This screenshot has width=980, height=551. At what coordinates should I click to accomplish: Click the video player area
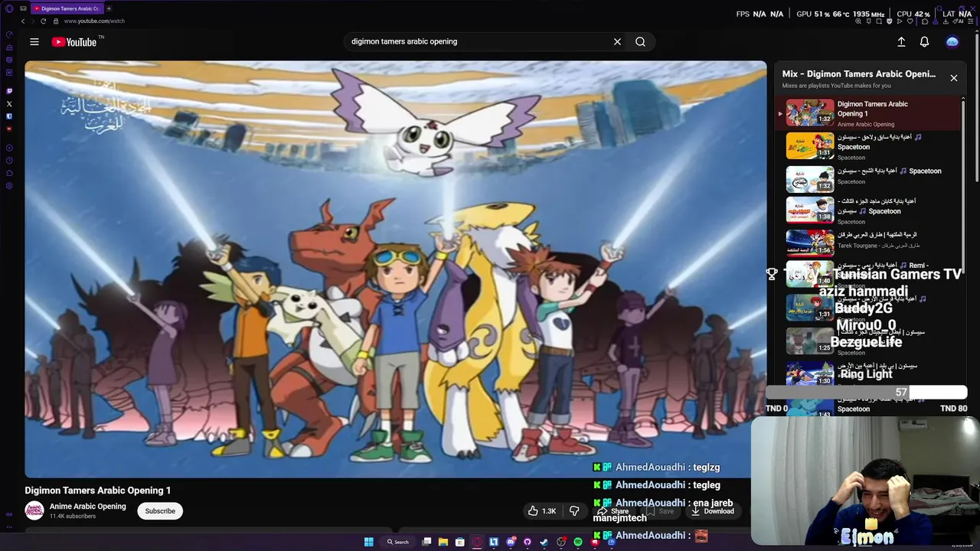395,269
